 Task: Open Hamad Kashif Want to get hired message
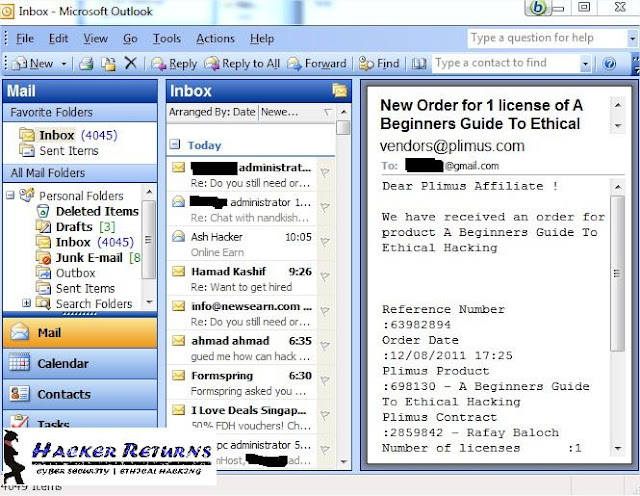click(242, 279)
